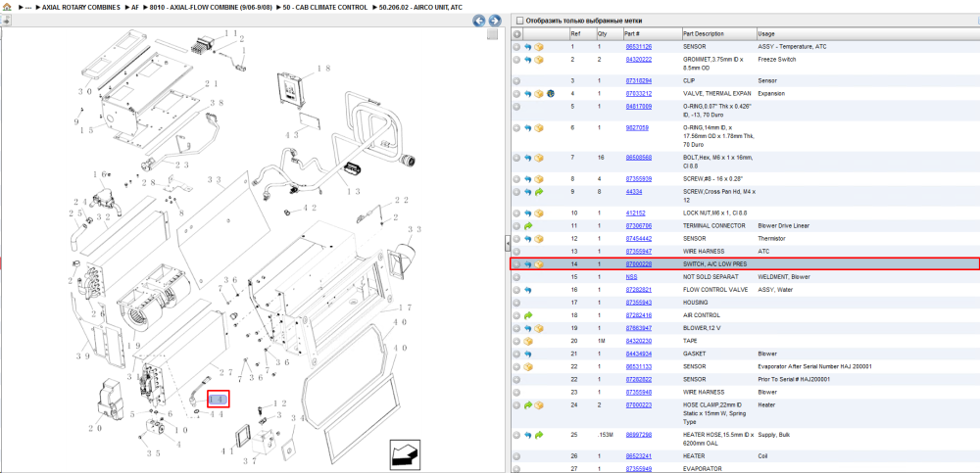This screenshot has width=980, height=473.
Task: Open part number 87033212 link
Action: 639,94
